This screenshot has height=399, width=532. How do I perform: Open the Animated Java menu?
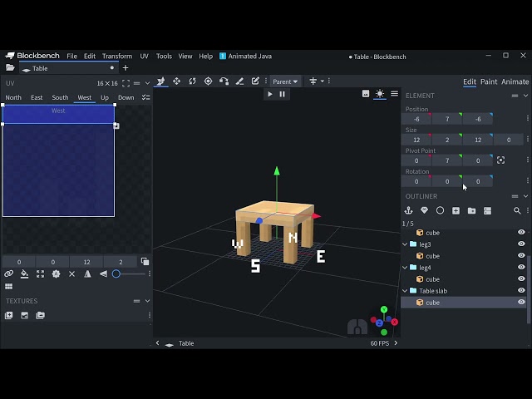[x=246, y=57]
